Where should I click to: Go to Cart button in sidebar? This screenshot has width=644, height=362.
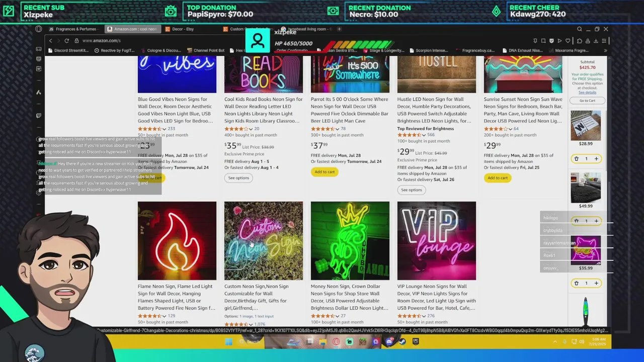[587, 101]
